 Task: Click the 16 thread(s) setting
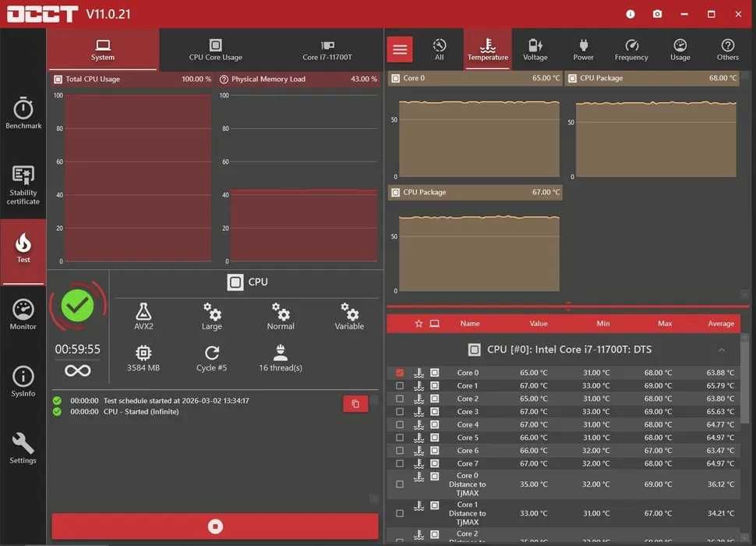coord(281,358)
